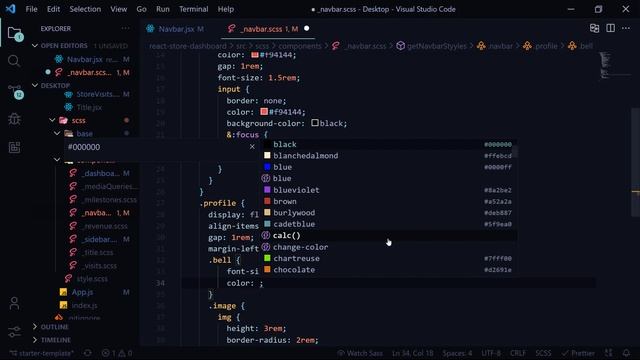The width and height of the screenshot is (640, 360).
Task: Open notifications bell in status bar
Action: 626,353
